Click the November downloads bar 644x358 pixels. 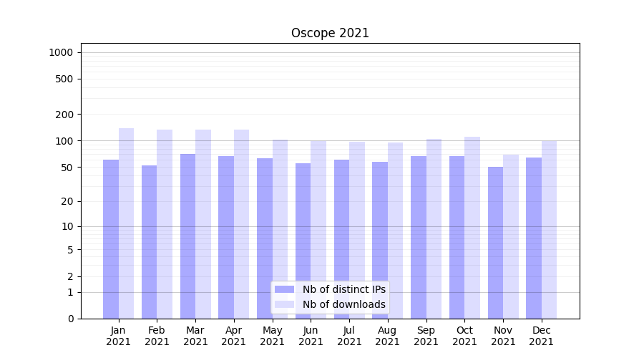511,236
